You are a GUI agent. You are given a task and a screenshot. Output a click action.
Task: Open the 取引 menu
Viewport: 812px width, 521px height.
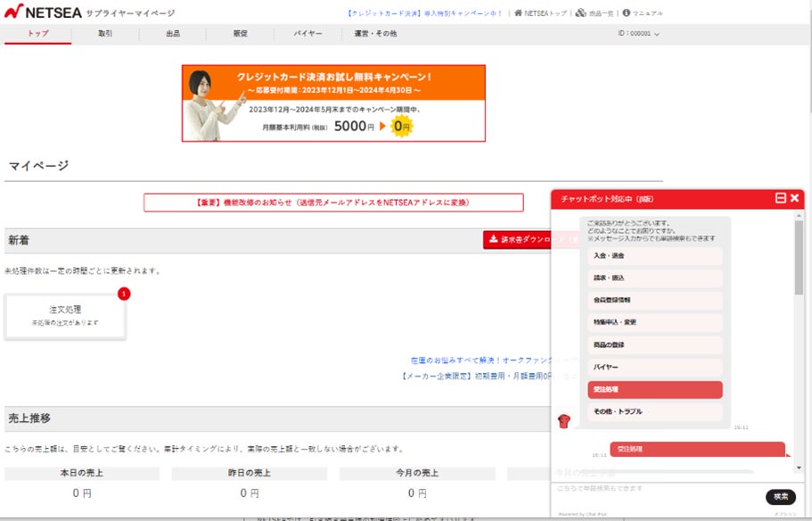(x=105, y=34)
